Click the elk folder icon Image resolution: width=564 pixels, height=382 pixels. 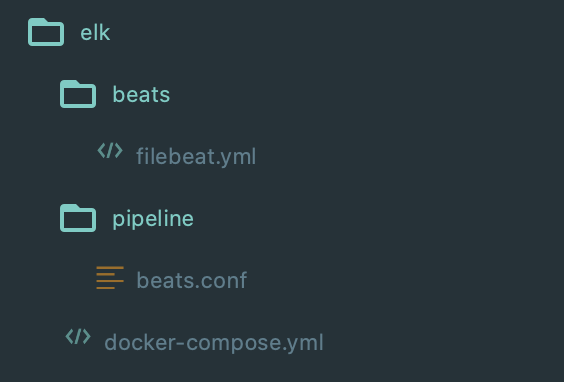[x=46, y=32]
